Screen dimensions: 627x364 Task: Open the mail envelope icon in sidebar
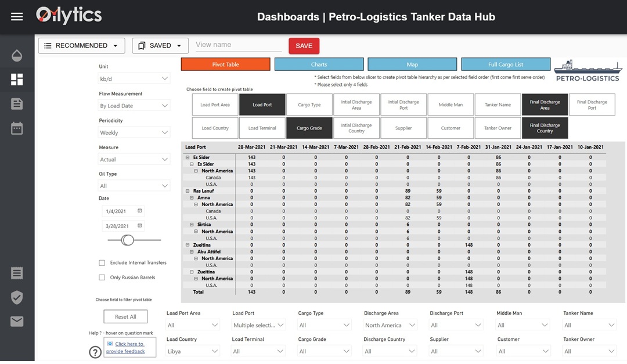[x=16, y=321]
